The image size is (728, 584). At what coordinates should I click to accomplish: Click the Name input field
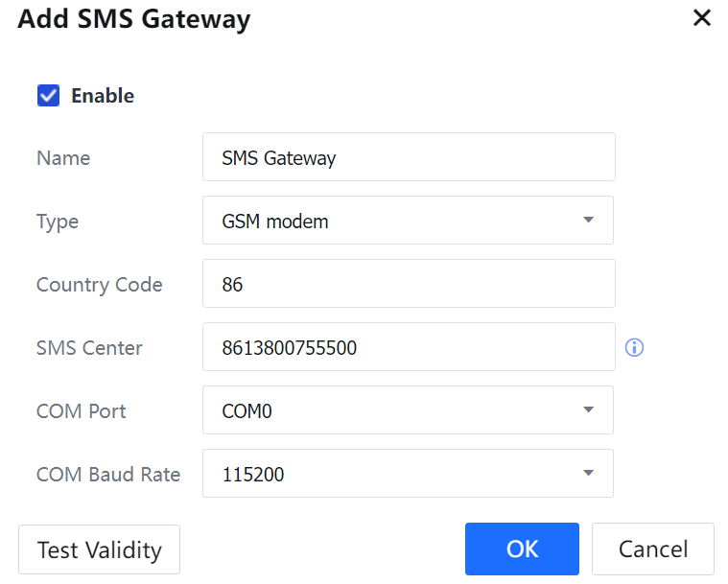(x=409, y=157)
